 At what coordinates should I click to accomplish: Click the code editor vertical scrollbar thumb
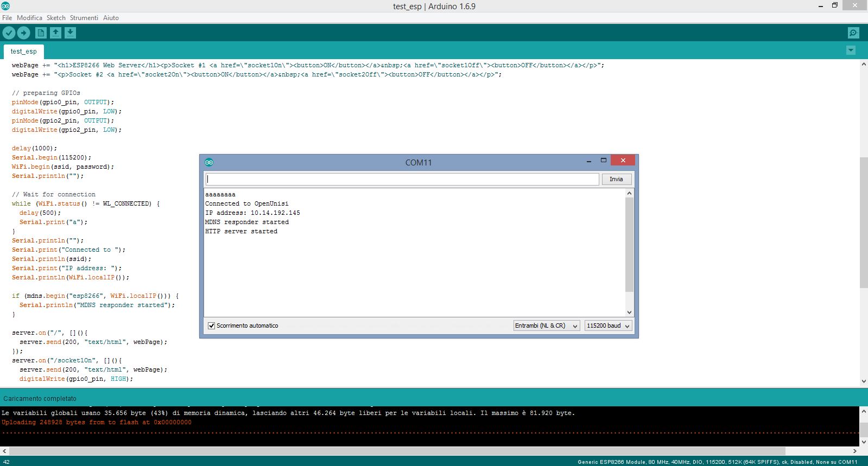point(863,222)
